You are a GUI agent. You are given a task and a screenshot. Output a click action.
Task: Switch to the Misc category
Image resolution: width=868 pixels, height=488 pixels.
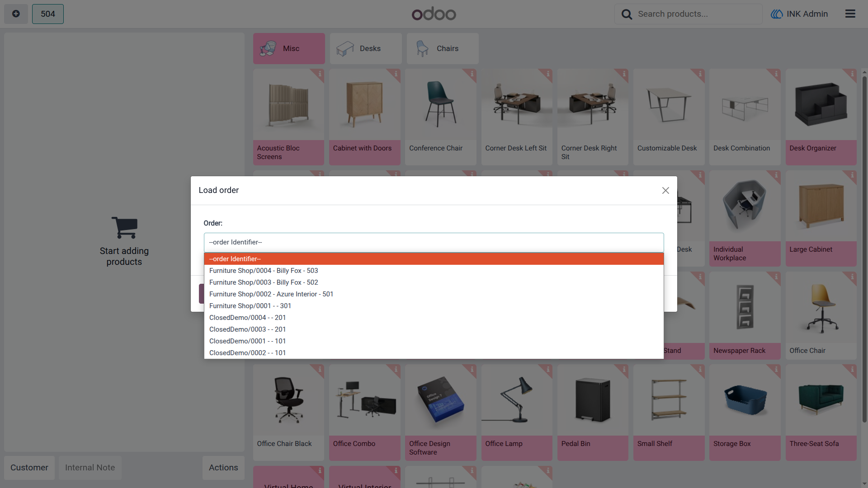click(x=289, y=48)
